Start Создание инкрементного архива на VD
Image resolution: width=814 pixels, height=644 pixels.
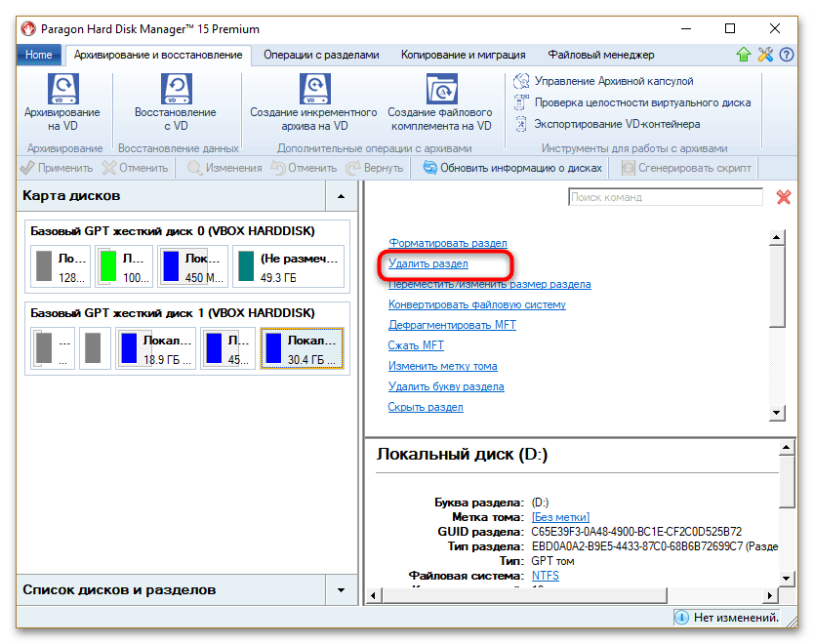(314, 102)
